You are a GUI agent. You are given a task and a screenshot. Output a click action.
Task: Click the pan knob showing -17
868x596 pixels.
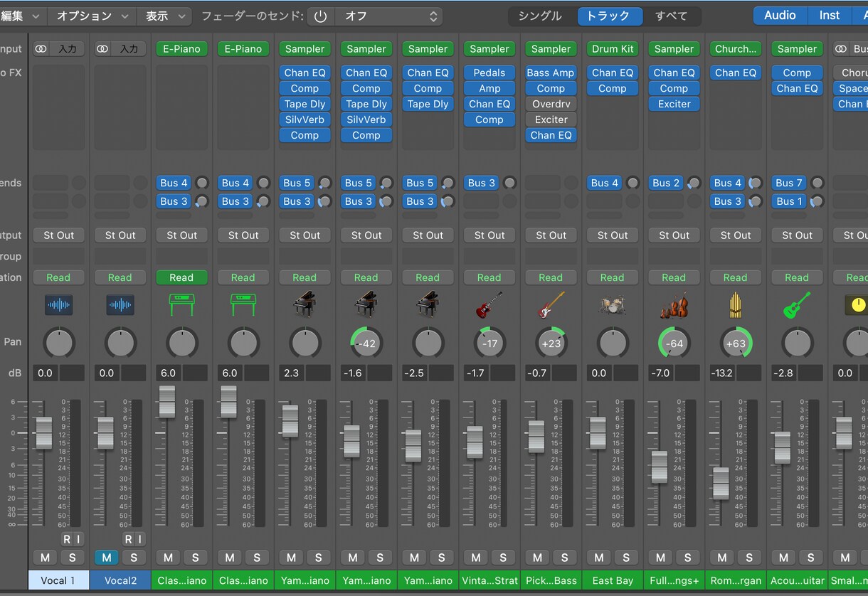click(x=489, y=343)
